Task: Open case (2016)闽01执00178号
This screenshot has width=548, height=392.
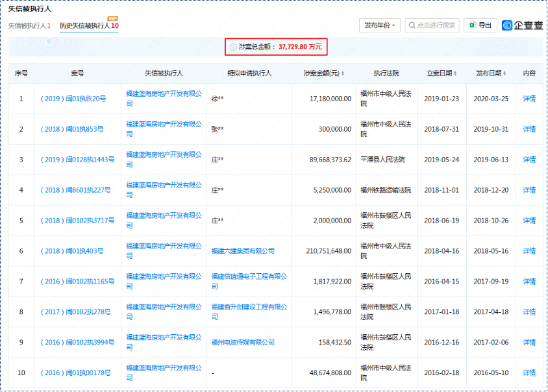Action: (75, 373)
